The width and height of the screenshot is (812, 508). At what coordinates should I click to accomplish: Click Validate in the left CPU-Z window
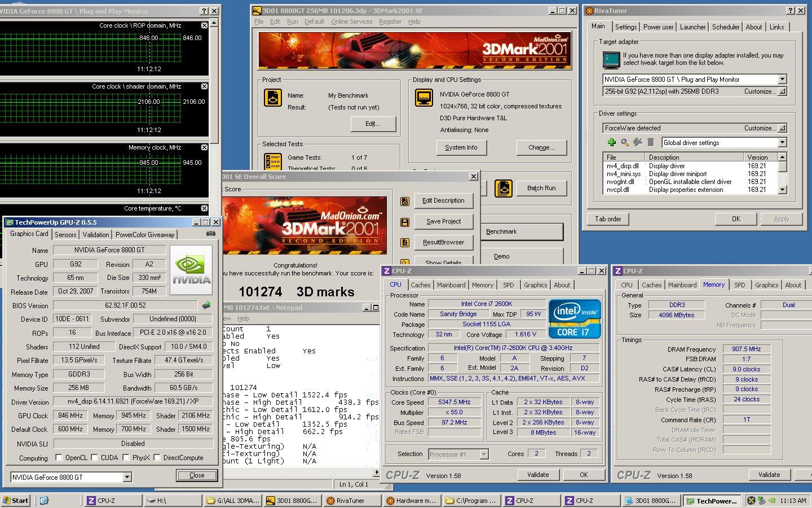538,475
